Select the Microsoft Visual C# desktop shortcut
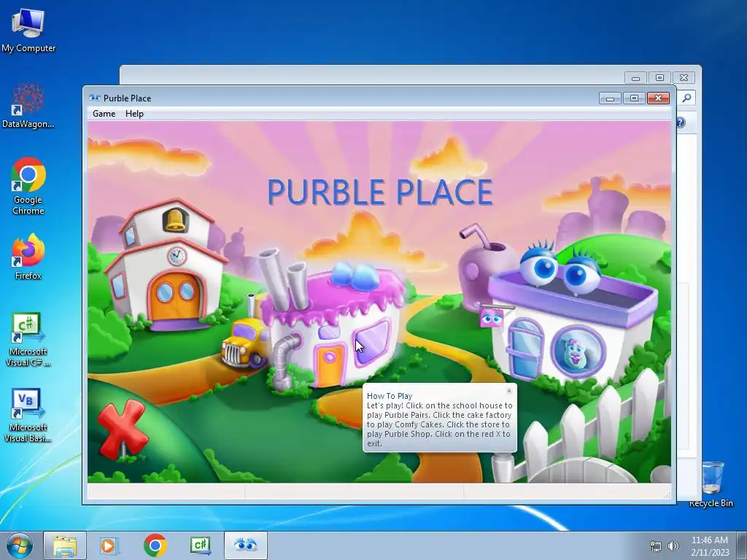This screenshot has width=747, height=560. (28, 340)
